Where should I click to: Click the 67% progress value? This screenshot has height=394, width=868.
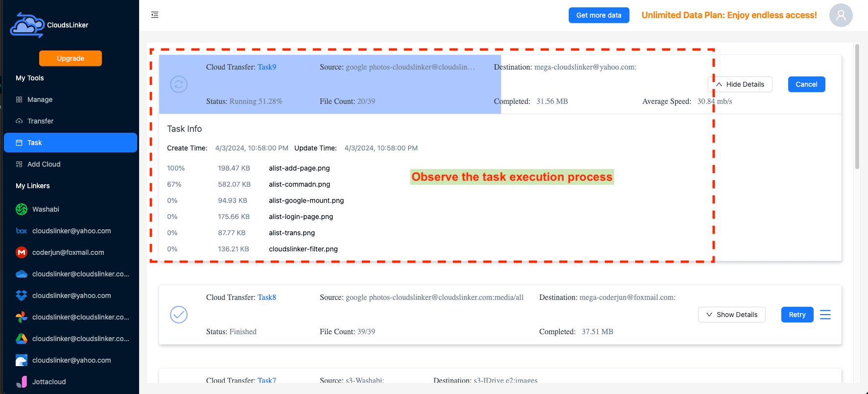tap(174, 184)
